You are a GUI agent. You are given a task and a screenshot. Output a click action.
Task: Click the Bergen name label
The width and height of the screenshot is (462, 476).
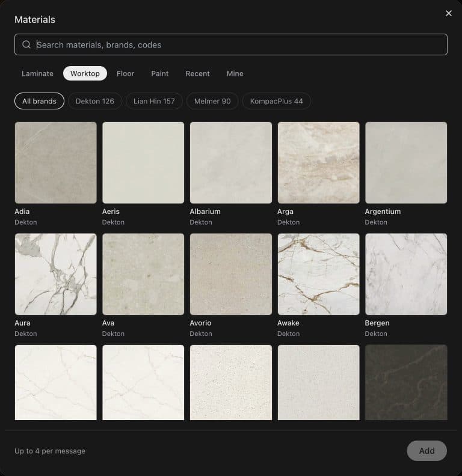coord(377,323)
